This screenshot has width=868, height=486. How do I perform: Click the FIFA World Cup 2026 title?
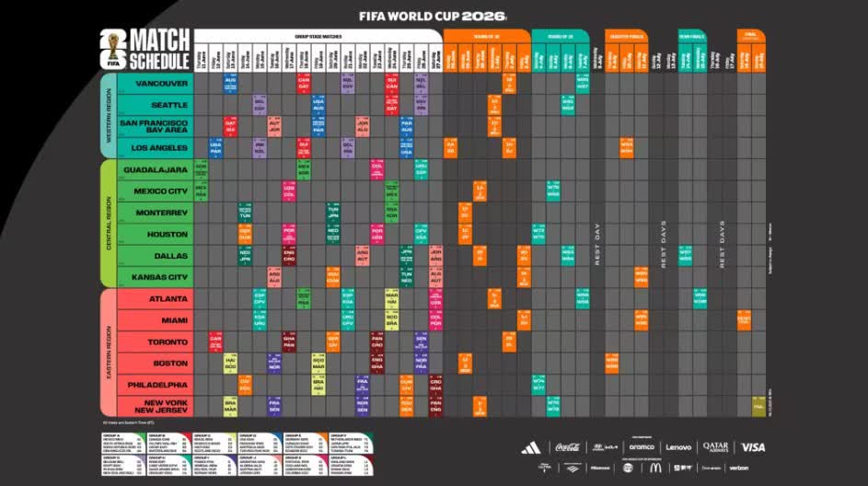pos(433,16)
